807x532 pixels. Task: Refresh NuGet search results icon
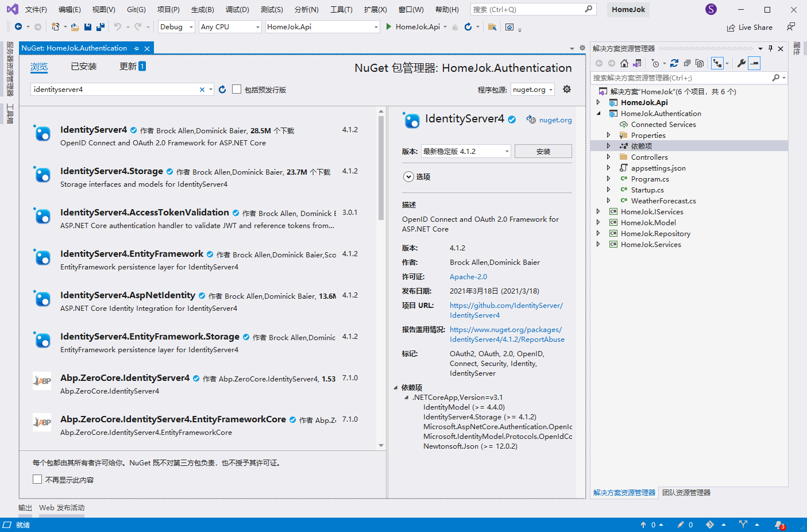click(223, 90)
